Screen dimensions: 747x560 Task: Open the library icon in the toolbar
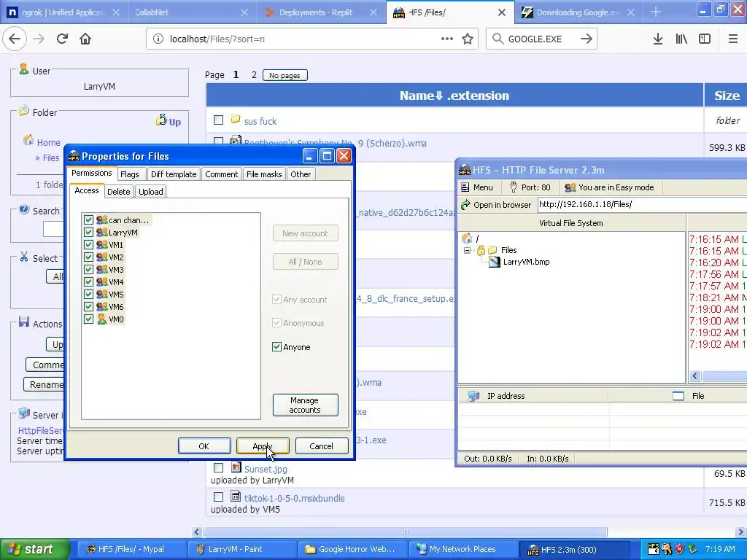click(x=681, y=39)
